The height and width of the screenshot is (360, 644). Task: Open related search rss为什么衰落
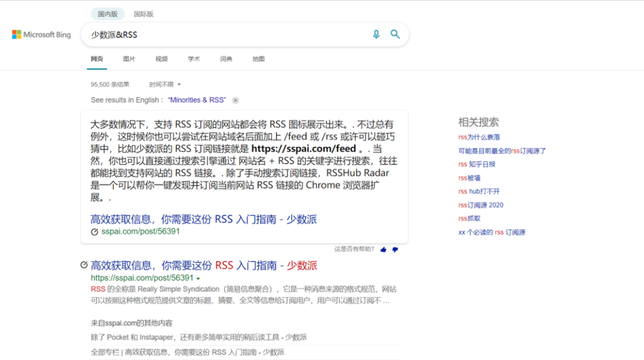tap(479, 137)
